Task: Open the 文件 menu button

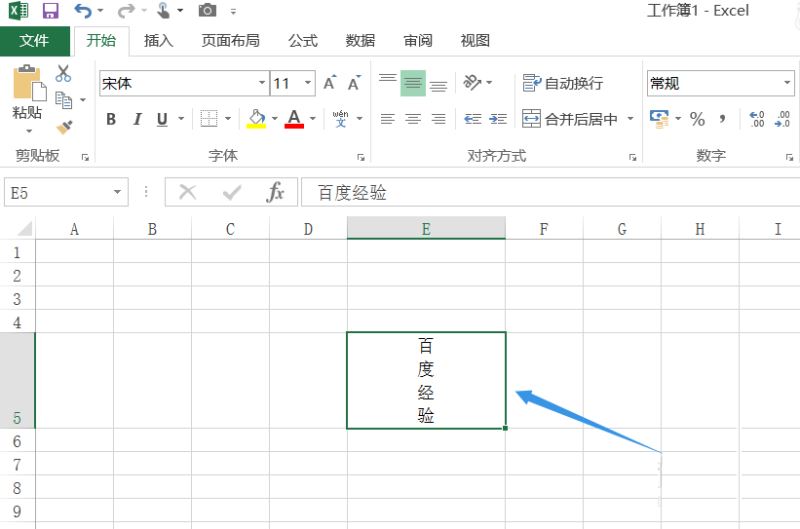Action: click(x=34, y=41)
